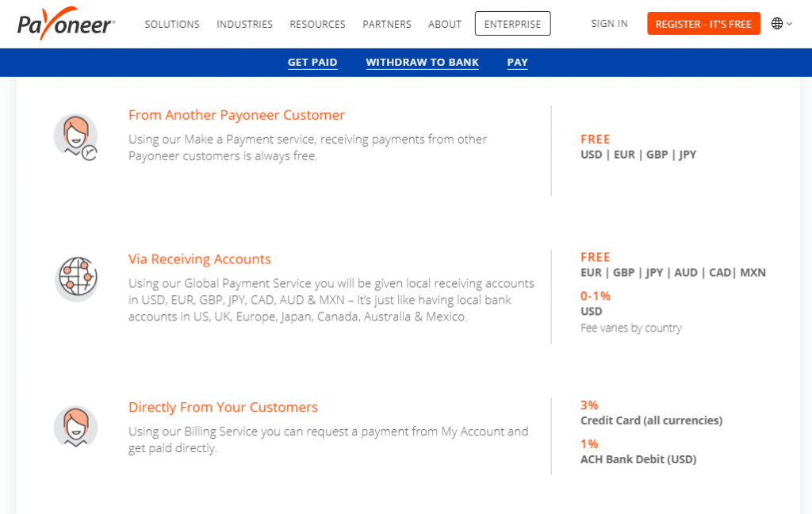Viewport: 812px width, 514px height.
Task: Open the About menu
Action: click(445, 25)
